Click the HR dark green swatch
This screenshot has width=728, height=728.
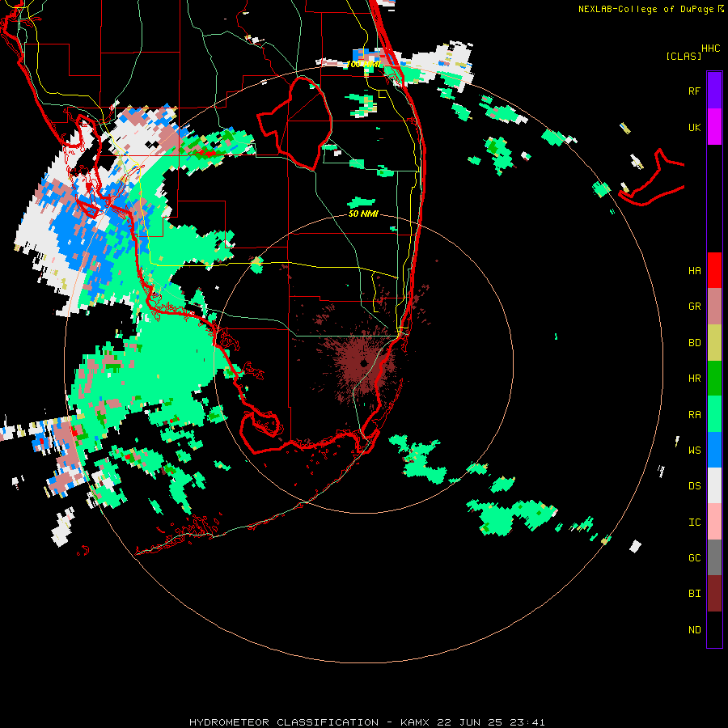[x=714, y=379]
